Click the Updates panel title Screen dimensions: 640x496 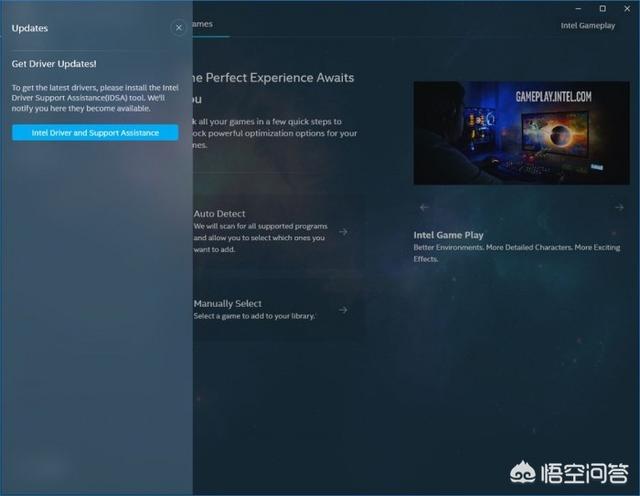[30, 28]
